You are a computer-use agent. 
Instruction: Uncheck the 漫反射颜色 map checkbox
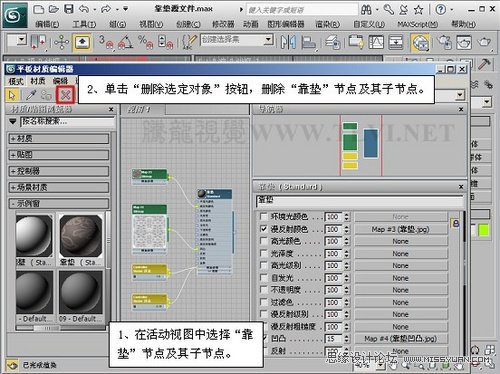tap(263, 229)
